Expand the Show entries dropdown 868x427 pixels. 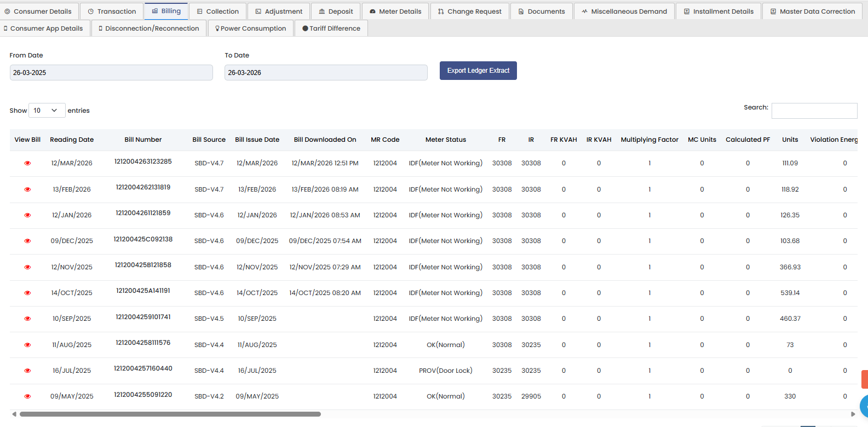pyautogui.click(x=47, y=111)
